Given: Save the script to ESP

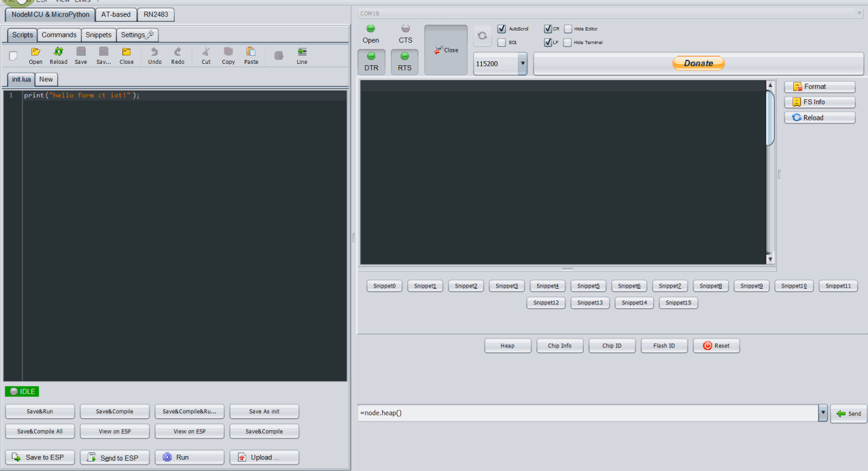Looking at the screenshot, I should point(40,457).
